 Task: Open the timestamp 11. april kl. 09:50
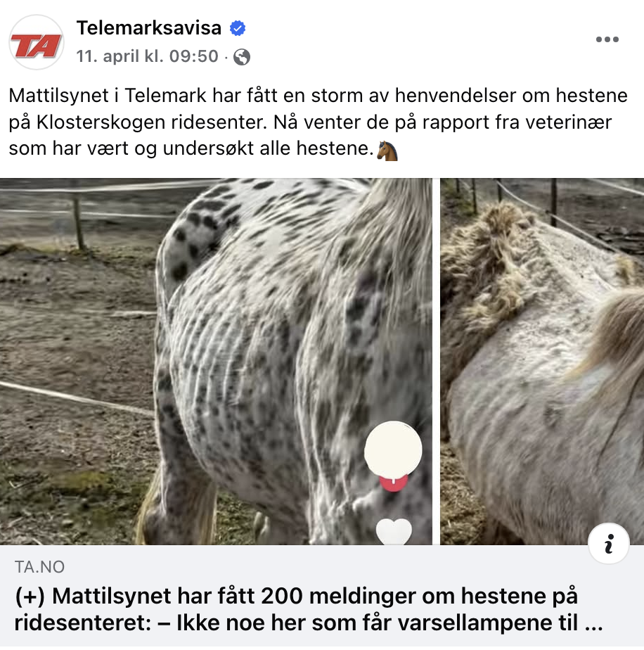pos(147,56)
